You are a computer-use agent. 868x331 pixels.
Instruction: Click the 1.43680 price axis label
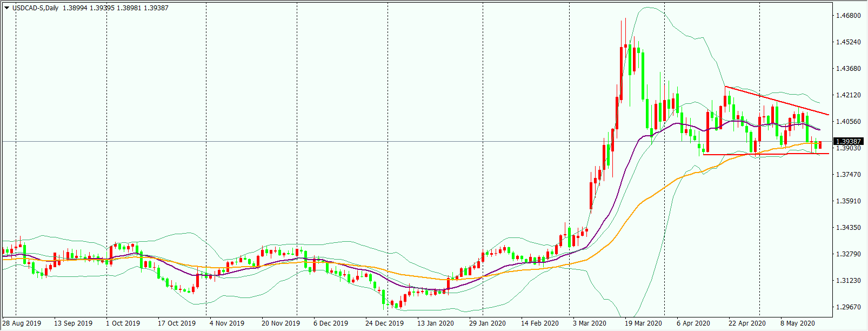click(x=848, y=69)
